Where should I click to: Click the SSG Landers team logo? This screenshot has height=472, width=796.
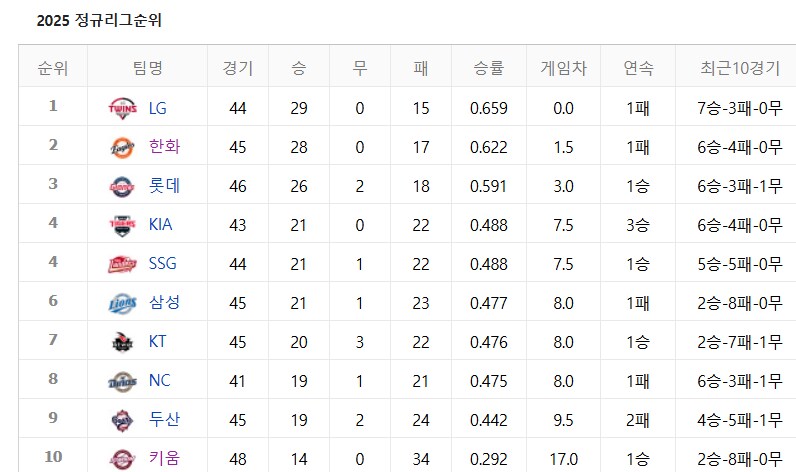pyautogui.click(x=122, y=264)
